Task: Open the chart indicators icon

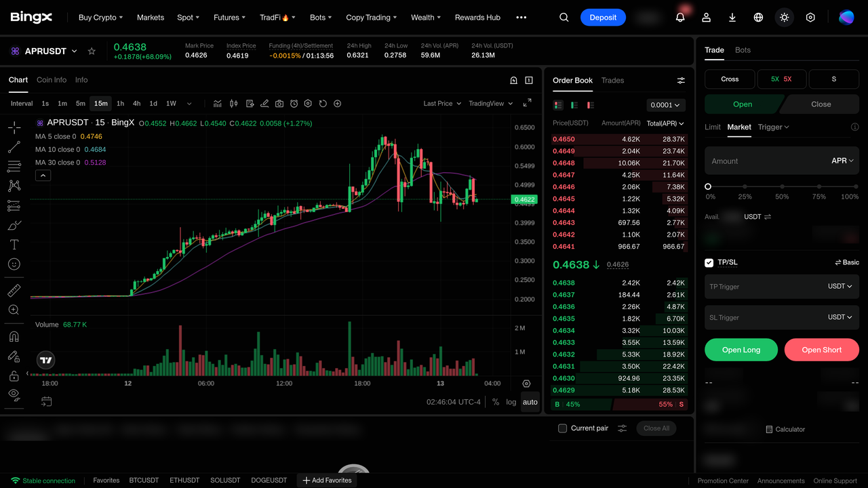Action: click(x=218, y=104)
